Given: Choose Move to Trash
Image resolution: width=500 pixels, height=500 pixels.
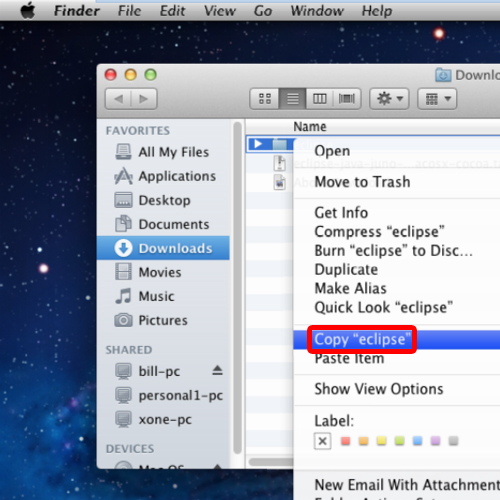Looking at the screenshot, I should [x=397, y=182].
